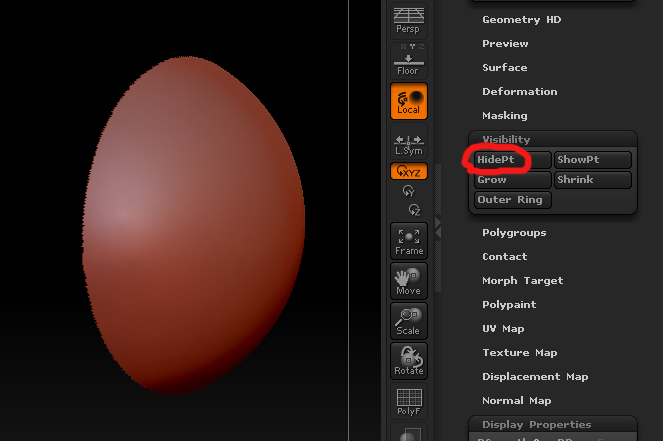663x441 pixels.
Task: Expand the Display Properties section
Action: click(536, 425)
